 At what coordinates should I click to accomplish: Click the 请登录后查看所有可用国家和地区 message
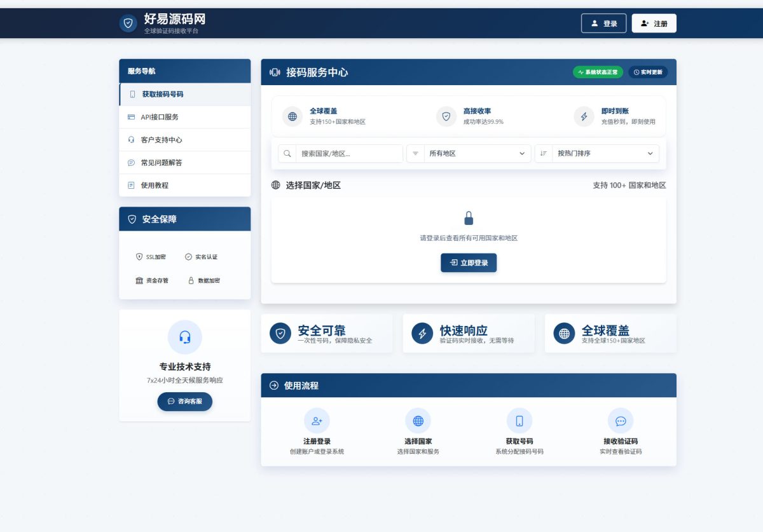[469, 238]
